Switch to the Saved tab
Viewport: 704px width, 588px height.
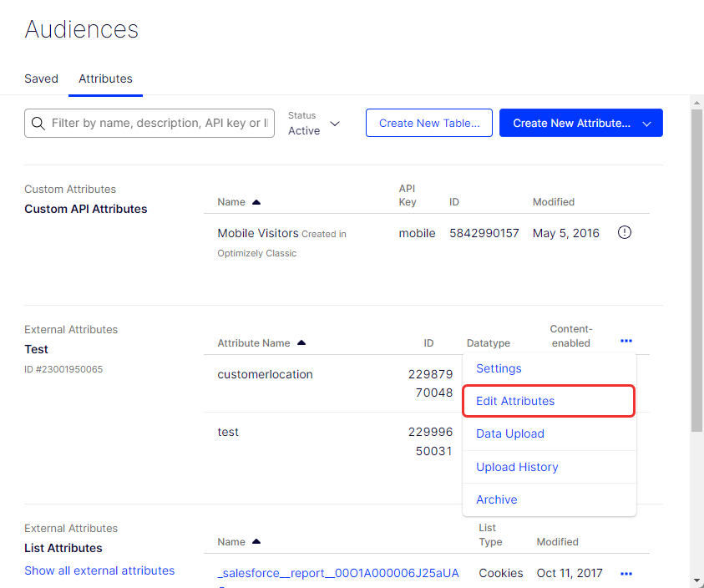[41, 79]
